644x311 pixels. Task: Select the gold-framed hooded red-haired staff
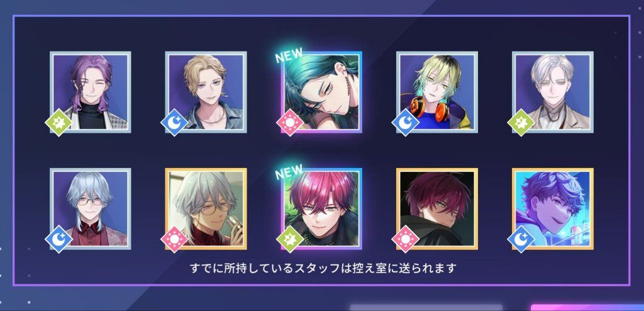[437, 209]
